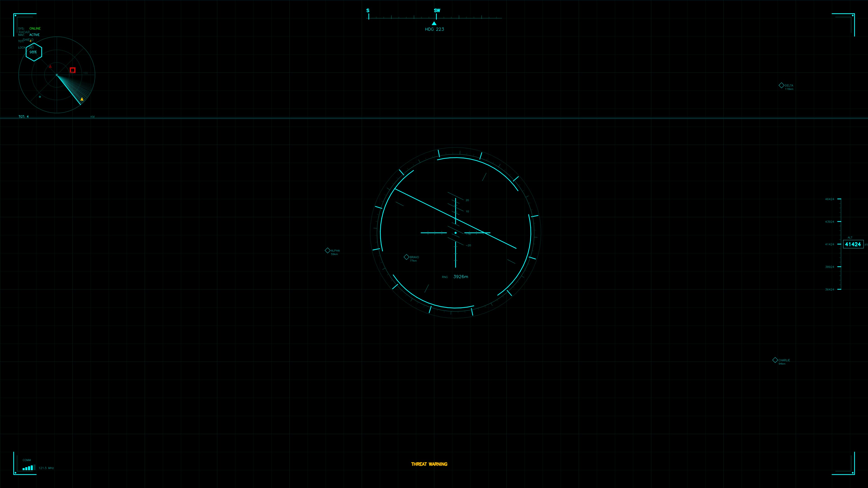Select the HDG 223 heading label
This screenshot has height=488, width=868.
pos(434,29)
